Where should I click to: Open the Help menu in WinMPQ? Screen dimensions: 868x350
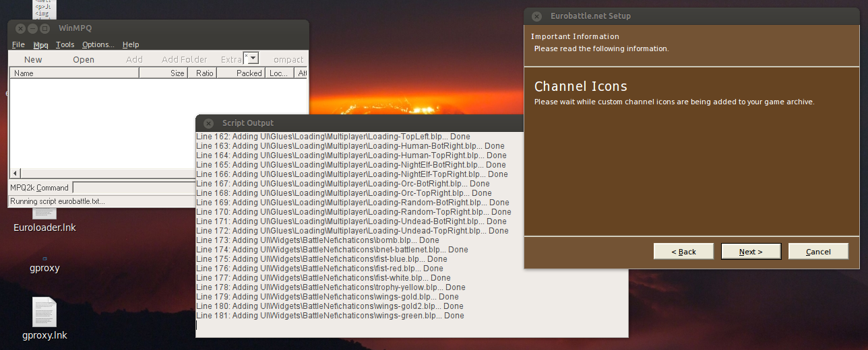(131, 44)
